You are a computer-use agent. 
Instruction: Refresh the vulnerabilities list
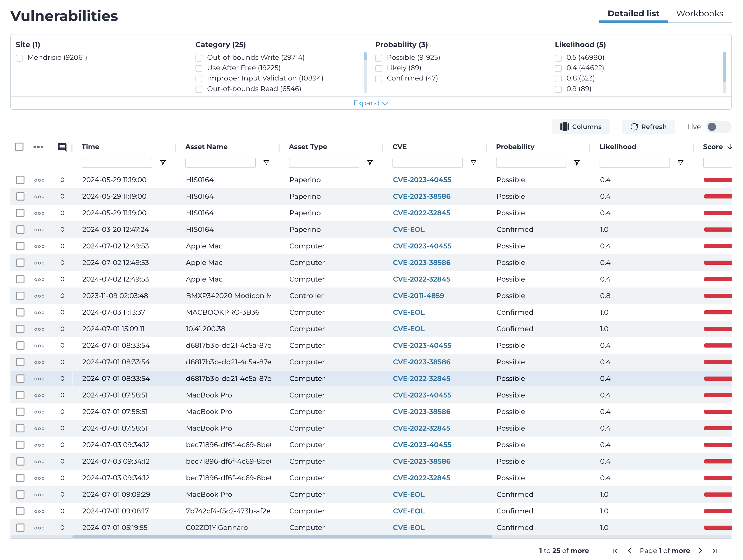click(x=648, y=127)
